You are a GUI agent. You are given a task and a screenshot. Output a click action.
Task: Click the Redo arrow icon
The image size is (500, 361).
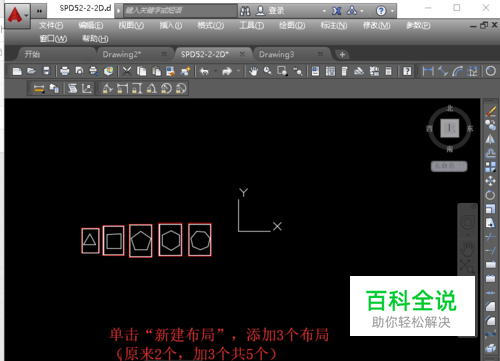[227, 71]
